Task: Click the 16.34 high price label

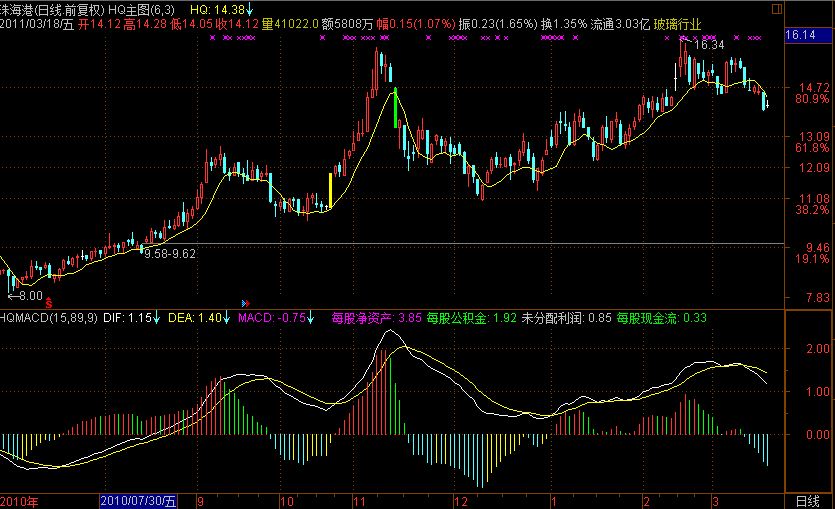Action: point(709,46)
